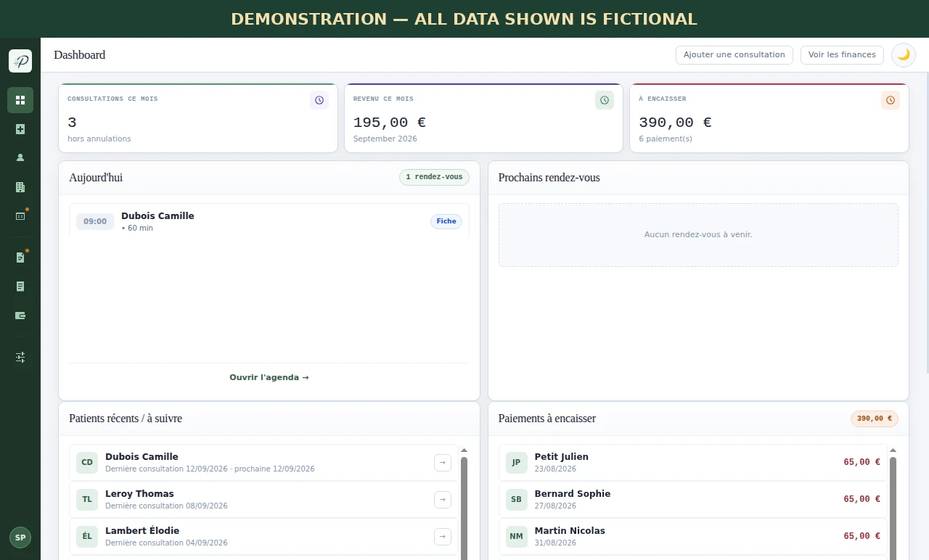Toggle dark mode with the moon button

point(904,55)
